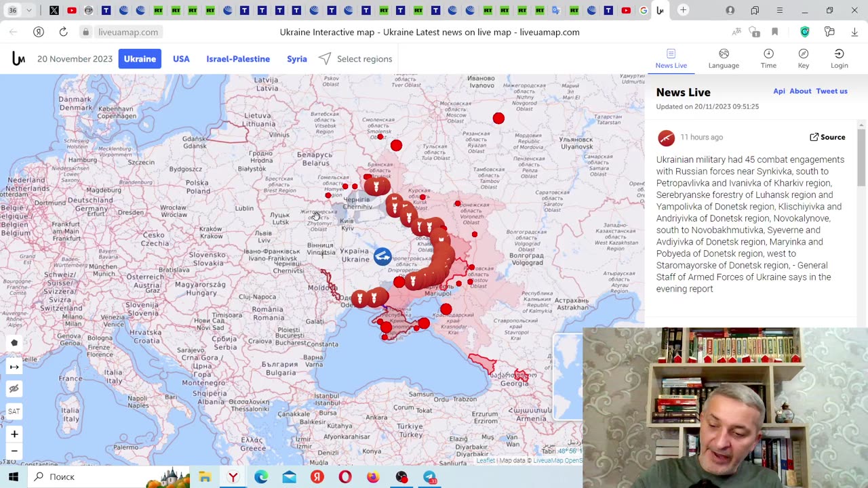Screen dimensions: 868x488
Task: Toggle the crossed-eye hide markers button
Action: pos(14,389)
